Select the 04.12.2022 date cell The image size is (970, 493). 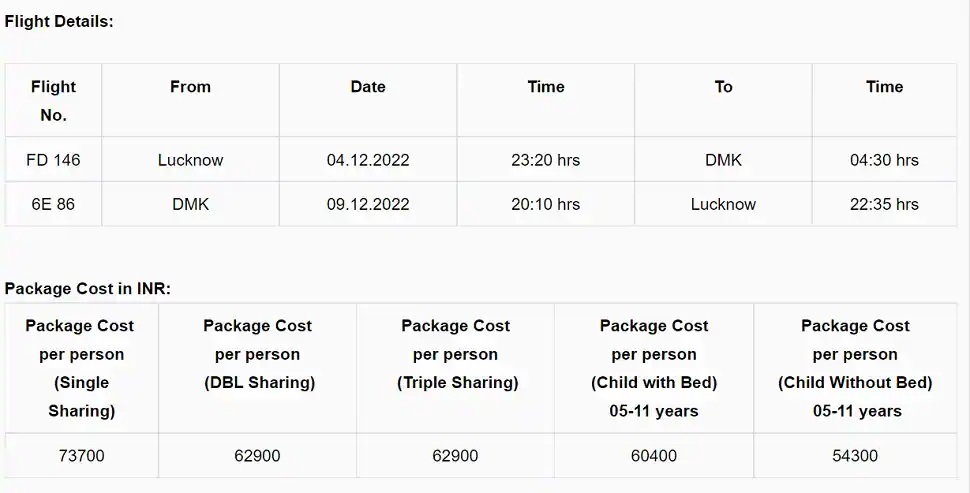368,160
